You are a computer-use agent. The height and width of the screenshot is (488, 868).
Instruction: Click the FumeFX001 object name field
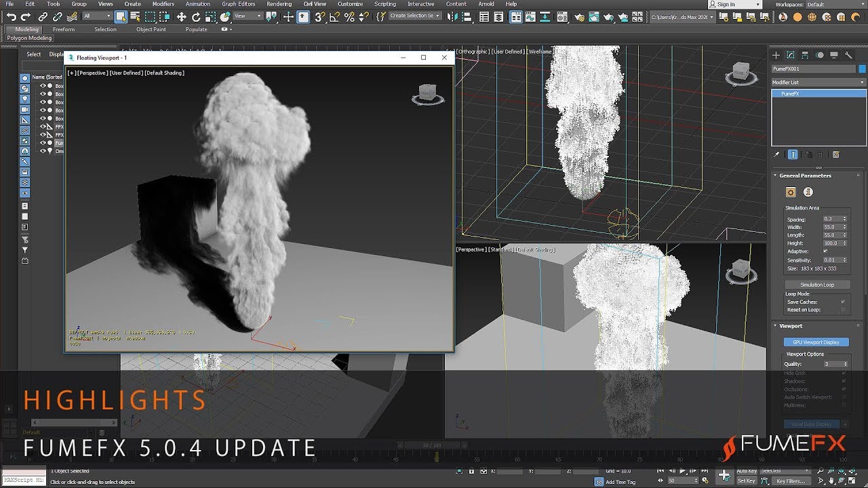814,69
